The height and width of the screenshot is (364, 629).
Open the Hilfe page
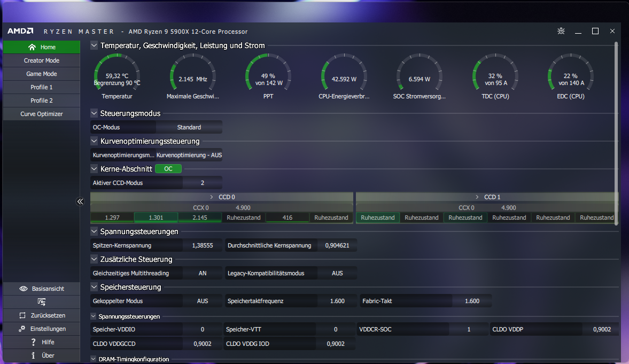[41, 342]
